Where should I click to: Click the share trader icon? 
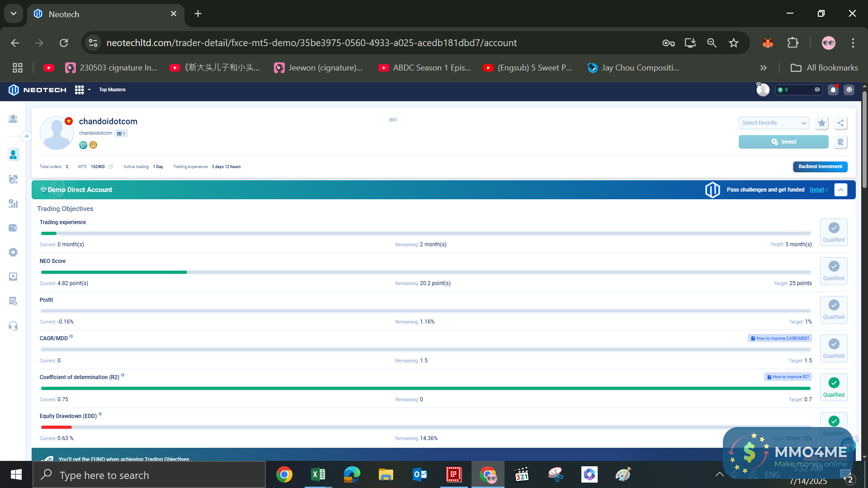[x=840, y=123]
